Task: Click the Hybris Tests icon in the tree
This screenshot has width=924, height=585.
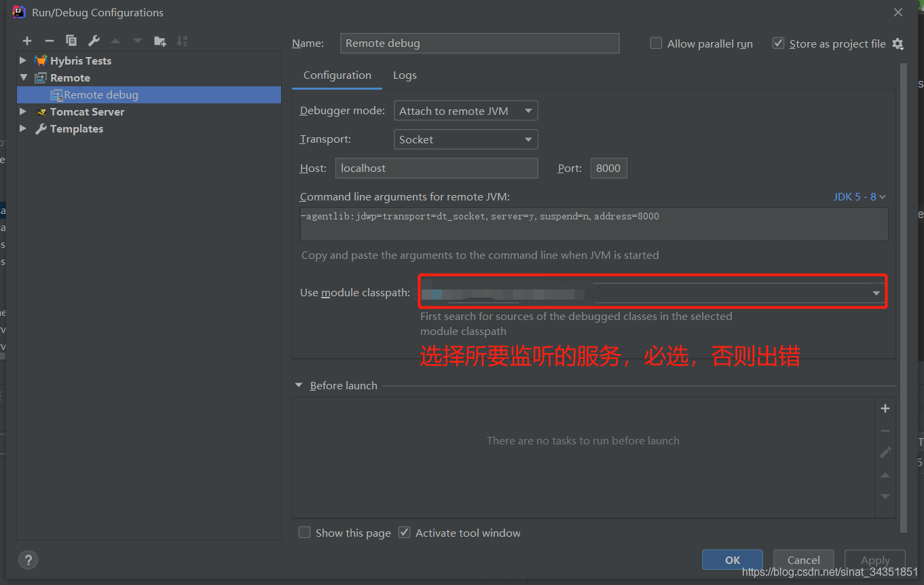Action: click(41, 60)
